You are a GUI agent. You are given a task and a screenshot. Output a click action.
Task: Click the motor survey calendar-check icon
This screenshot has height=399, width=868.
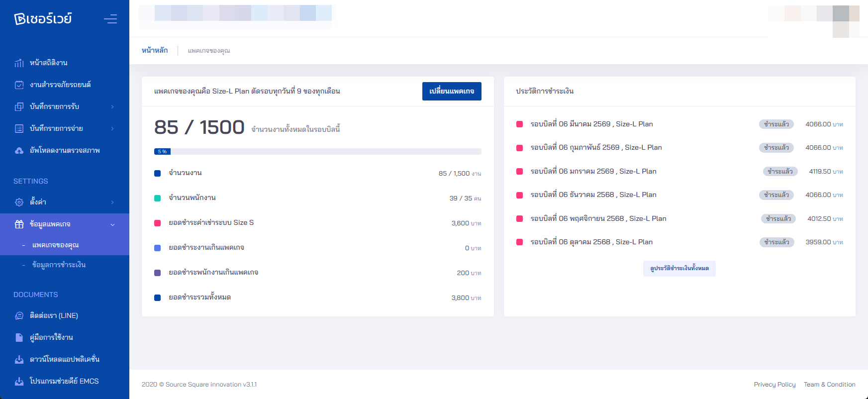19,85
